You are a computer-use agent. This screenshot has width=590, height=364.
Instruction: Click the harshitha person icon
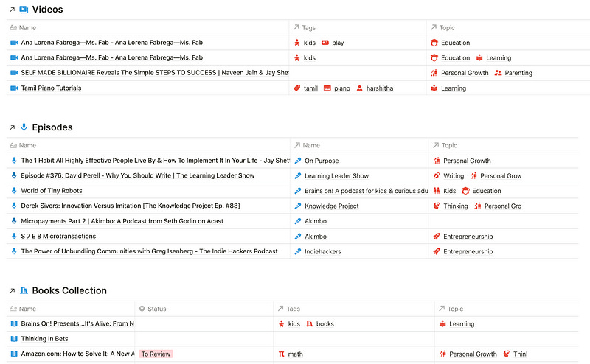pos(359,88)
